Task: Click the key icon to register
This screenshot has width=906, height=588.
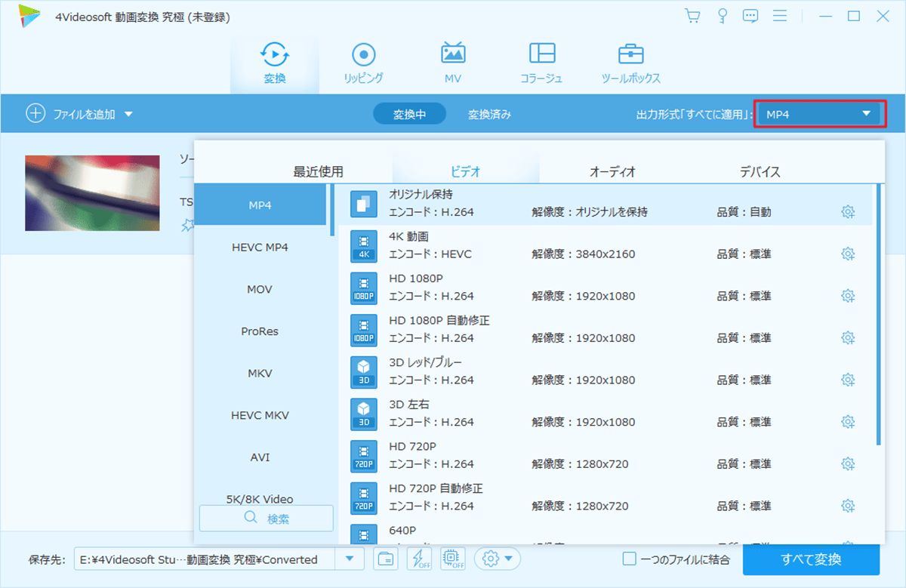Action: click(x=721, y=15)
